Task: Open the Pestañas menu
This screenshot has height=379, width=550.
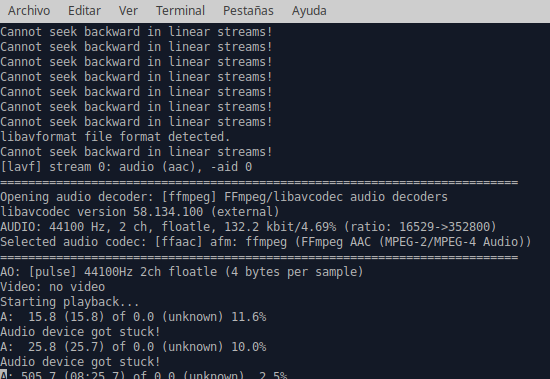Action: pos(248,11)
